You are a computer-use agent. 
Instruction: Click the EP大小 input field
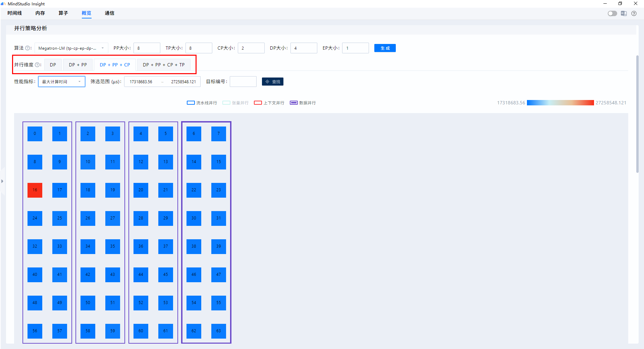[x=356, y=48]
